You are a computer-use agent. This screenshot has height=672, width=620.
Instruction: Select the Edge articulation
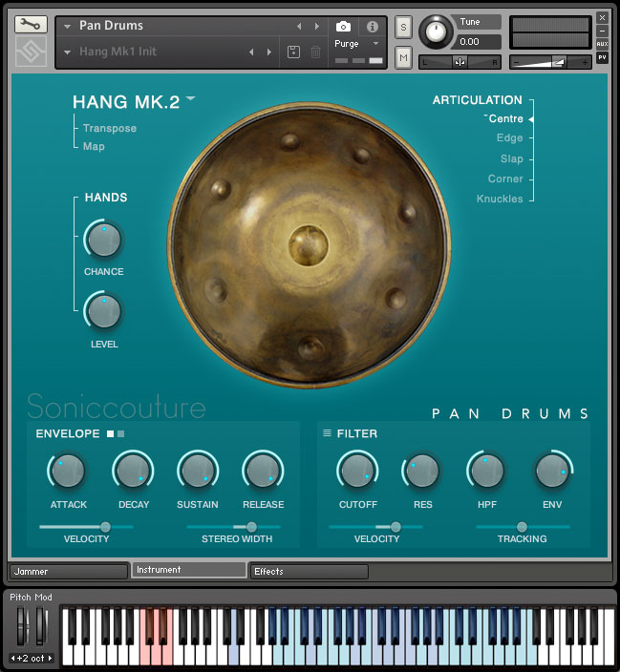tap(510, 138)
